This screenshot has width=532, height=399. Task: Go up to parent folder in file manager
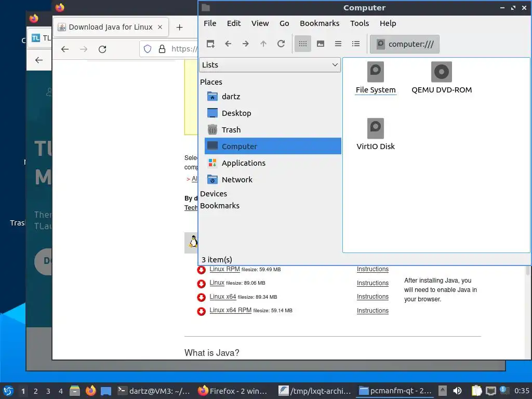pyautogui.click(x=263, y=44)
